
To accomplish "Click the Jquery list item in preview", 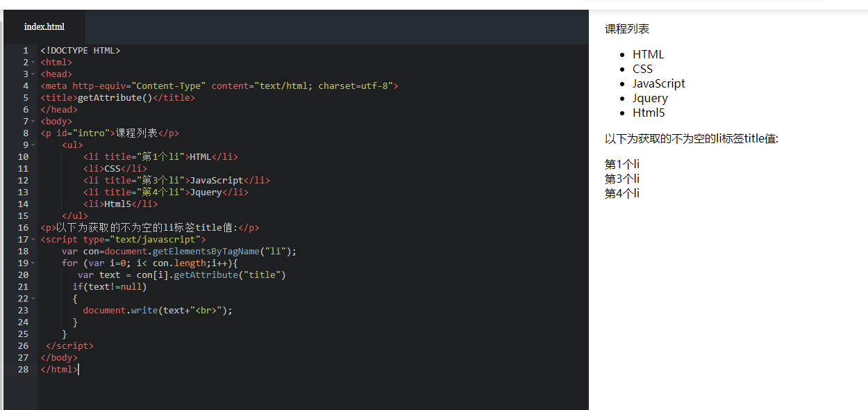I will pyautogui.click(x=650, y=98).
